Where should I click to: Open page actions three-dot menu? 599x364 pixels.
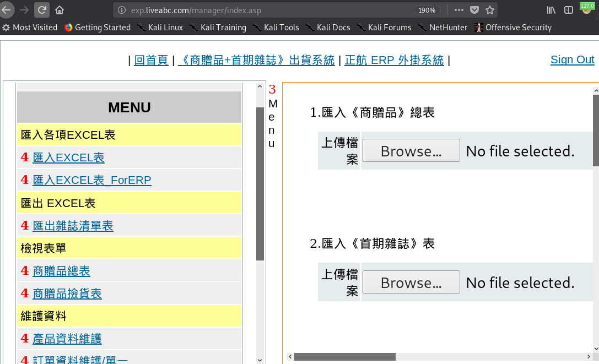tap(459, 10)
